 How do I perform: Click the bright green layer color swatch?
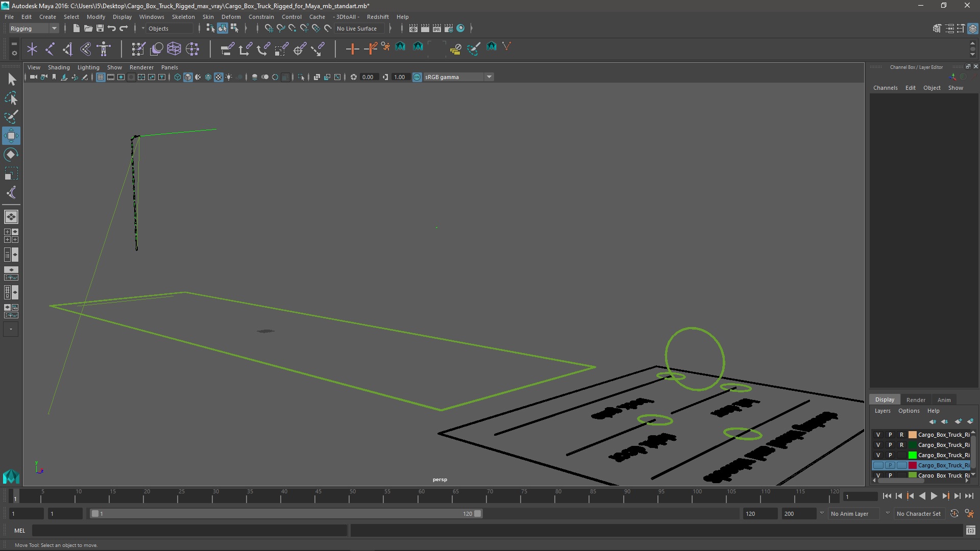(x=912, y=455)
